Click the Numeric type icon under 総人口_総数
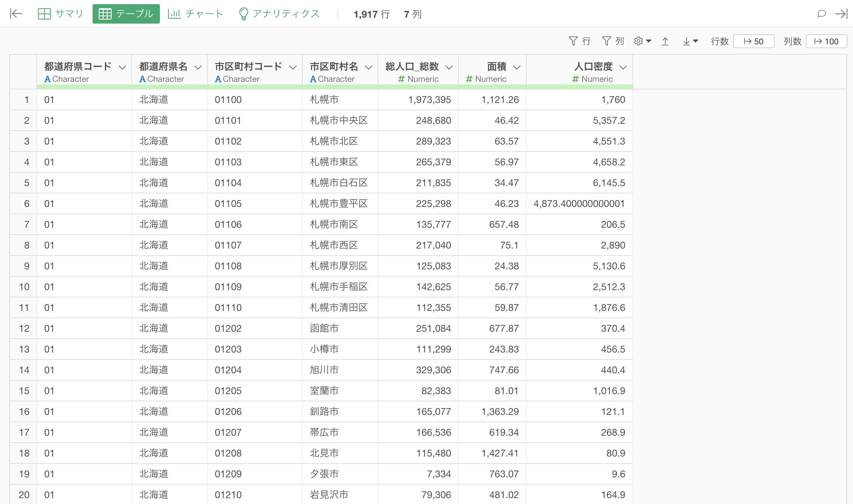Viewport: 853px width, 504px height. [402, 79]
